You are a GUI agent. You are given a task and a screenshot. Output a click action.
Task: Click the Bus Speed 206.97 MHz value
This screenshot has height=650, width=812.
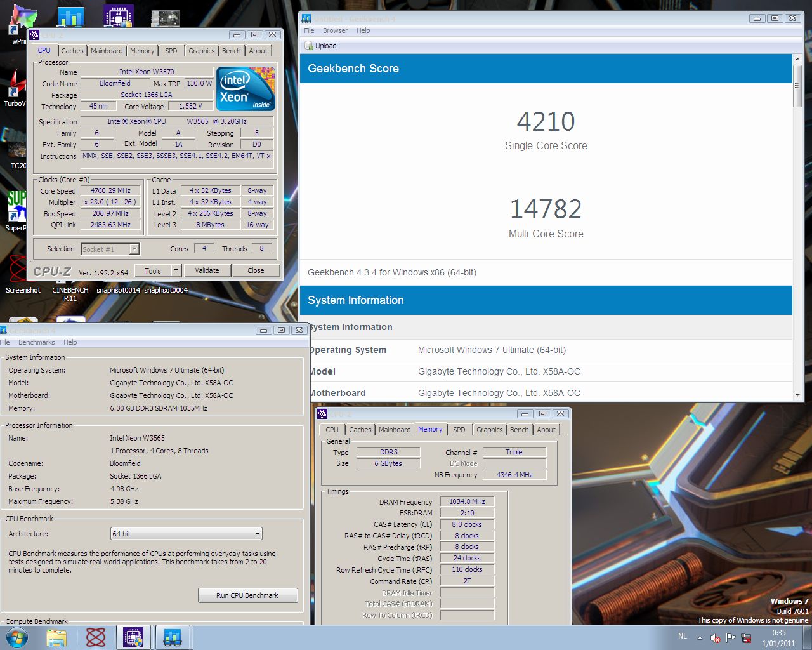(110, 213)
